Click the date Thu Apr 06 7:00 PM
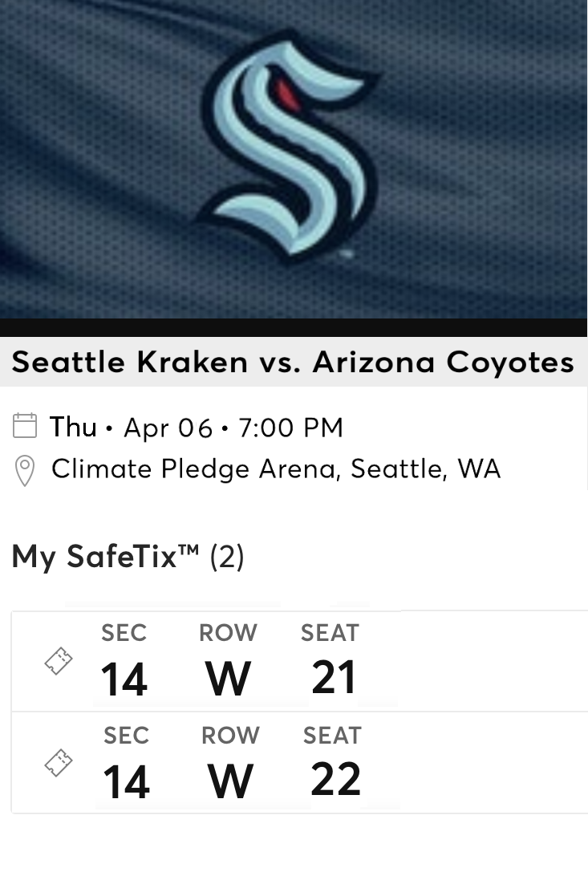Screen dimensions: 588x872 197,428
